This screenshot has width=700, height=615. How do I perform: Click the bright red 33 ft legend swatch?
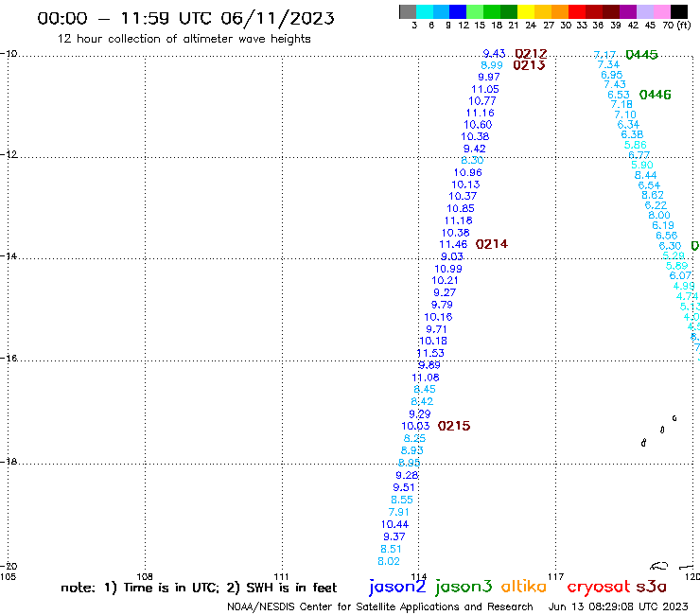coord(577,11)
